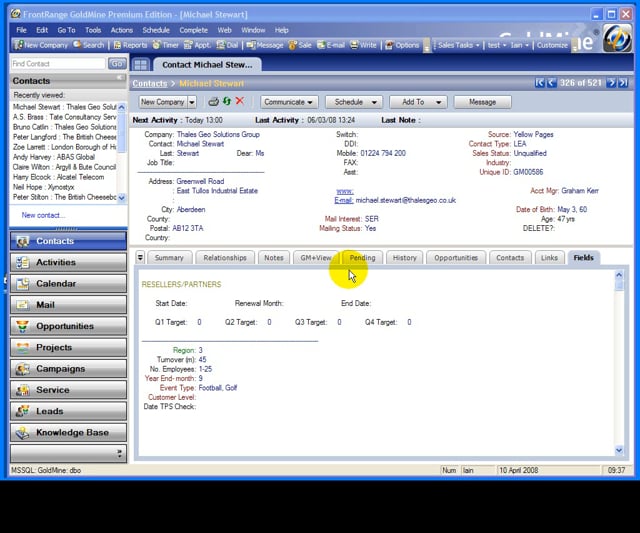Click the E-mail link label
This screenshot has height=533, width=640.
click(x=343, y=200)
